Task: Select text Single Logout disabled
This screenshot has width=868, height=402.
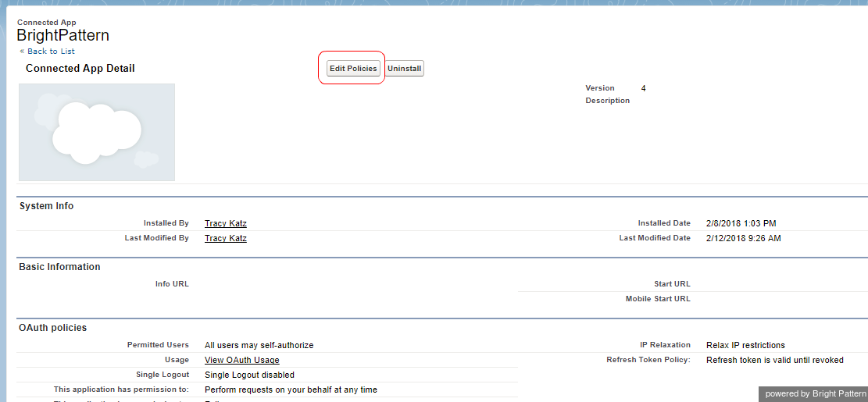Action: point(249,375)
